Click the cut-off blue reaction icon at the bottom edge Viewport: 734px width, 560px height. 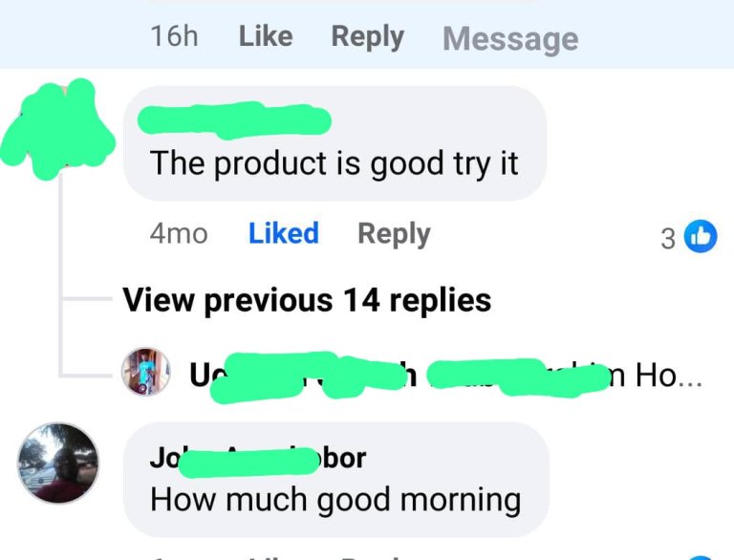pos(701,557)
